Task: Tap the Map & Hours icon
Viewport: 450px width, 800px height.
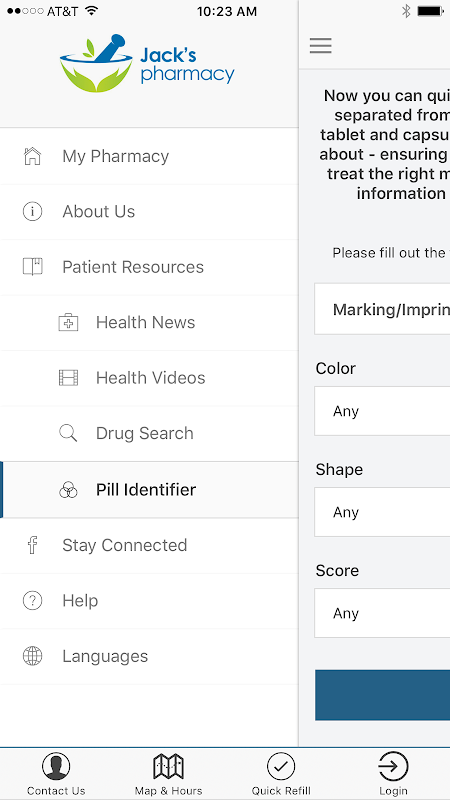Action: 168,766
